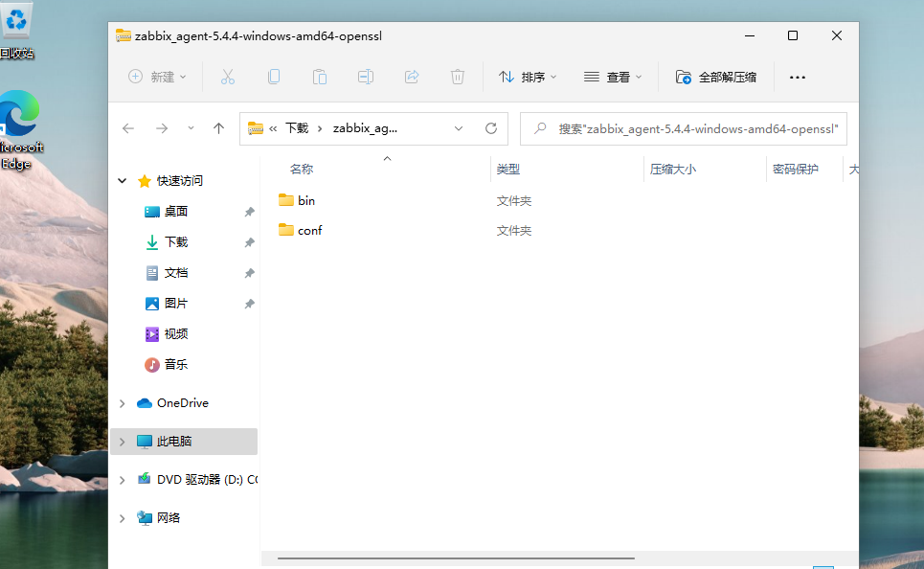The height and width of the screenshot is (569, 924).
Task: Go up one folder level arrow
Action: [x=218, y=128]
